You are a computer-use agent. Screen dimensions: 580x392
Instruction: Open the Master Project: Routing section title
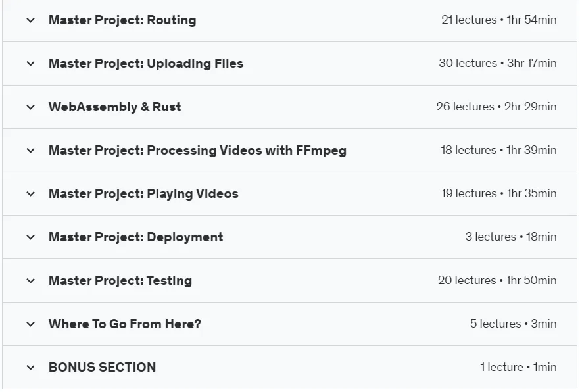[122, 20]
